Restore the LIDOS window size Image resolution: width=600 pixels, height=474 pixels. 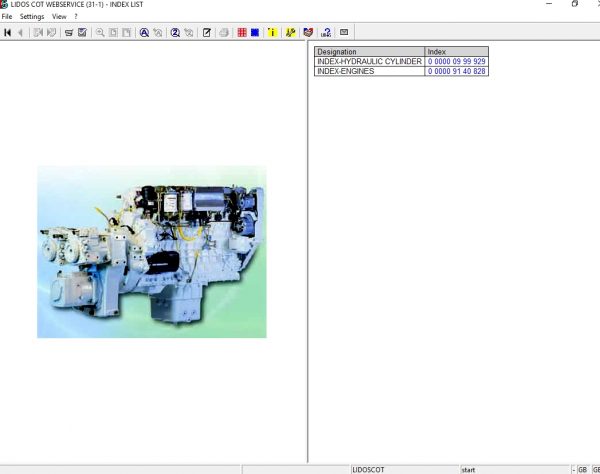[575, 4]
